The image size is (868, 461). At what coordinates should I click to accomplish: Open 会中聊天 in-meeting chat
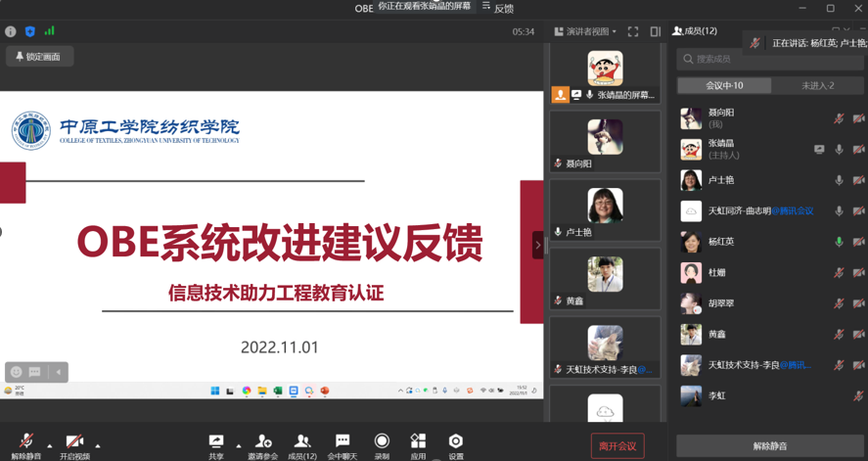click(343, 441)
